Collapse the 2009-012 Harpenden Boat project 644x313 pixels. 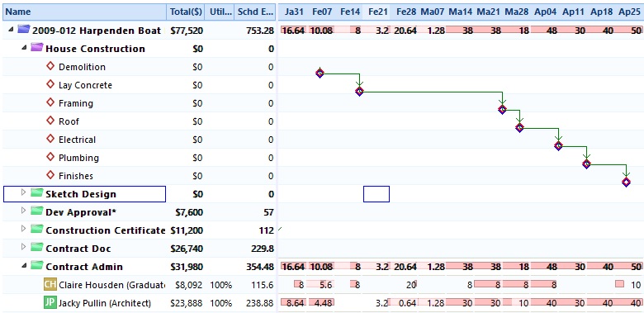click(11, 30)
